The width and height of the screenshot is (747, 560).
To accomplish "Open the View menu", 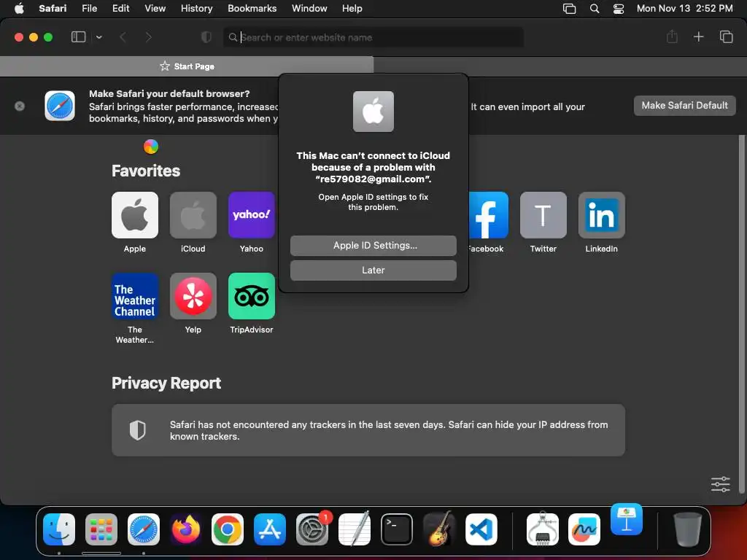I will 155,9.
